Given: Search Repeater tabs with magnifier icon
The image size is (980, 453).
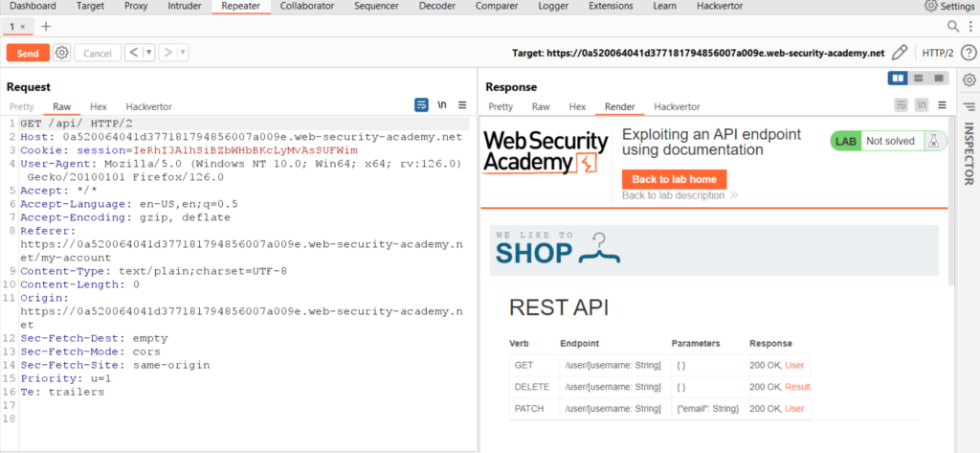Looking at the screenshot, I should [x=952, y=26].
